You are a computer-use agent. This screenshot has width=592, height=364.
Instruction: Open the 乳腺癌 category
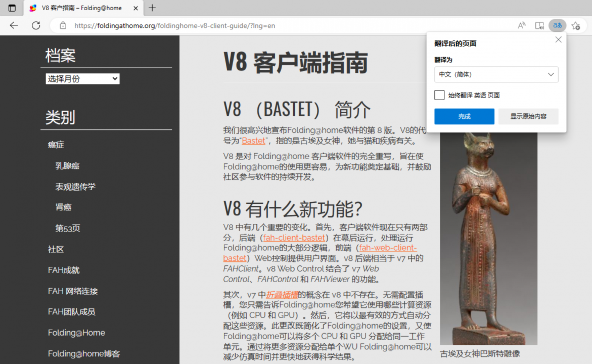(67, 166)
